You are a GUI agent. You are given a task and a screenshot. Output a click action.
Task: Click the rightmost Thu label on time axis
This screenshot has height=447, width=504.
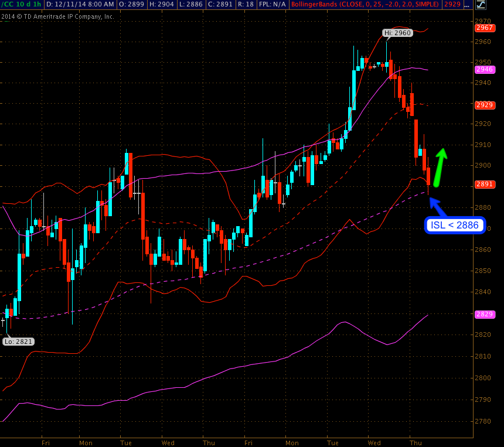click(416, 442)
